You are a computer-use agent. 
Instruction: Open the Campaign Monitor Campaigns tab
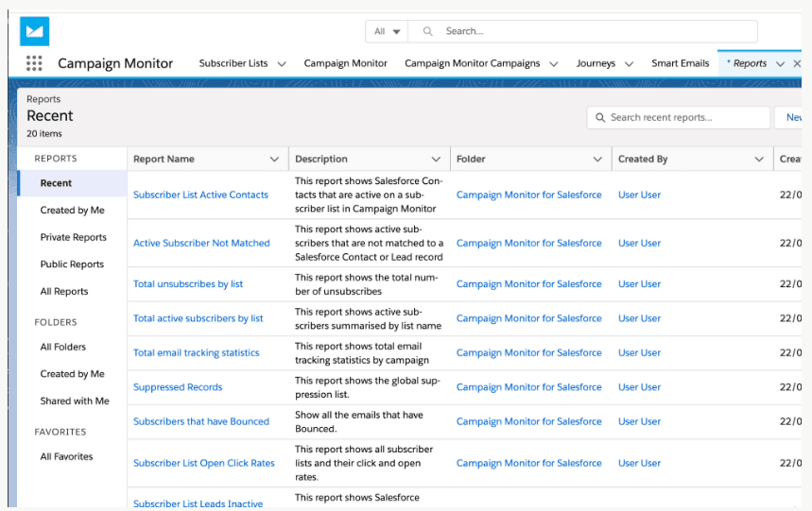pyautogui.click(x=473, y=63)
